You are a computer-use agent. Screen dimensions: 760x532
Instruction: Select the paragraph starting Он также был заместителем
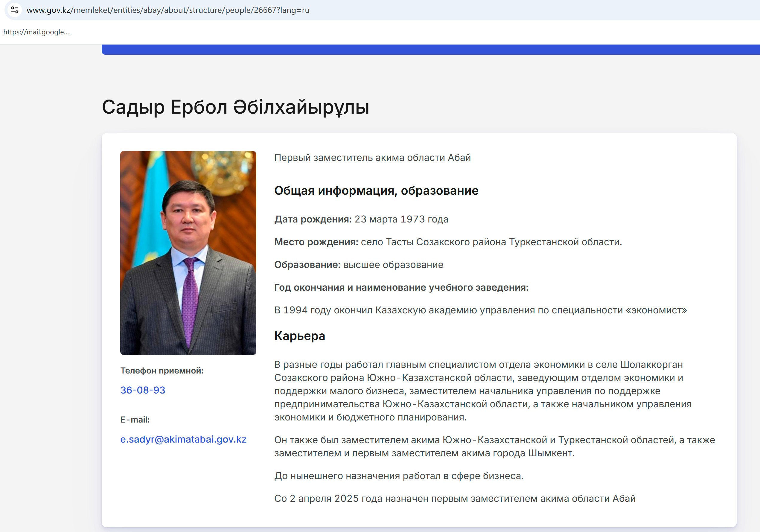point(495,446)
